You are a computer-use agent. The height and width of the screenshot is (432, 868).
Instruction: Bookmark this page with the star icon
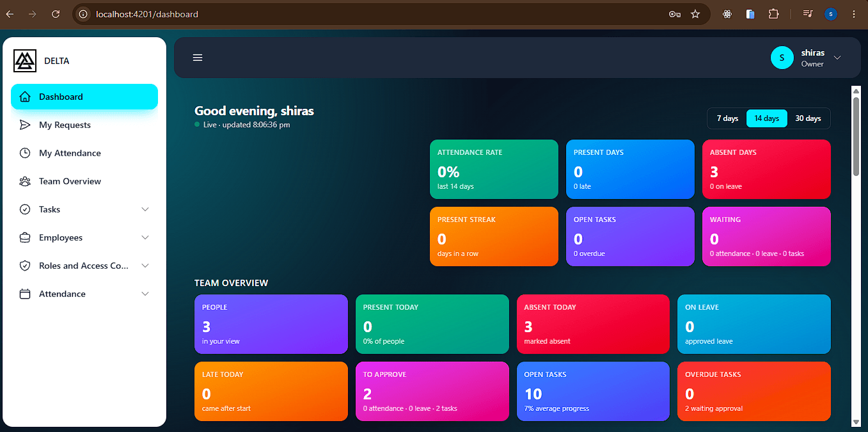tap(695, 14)
